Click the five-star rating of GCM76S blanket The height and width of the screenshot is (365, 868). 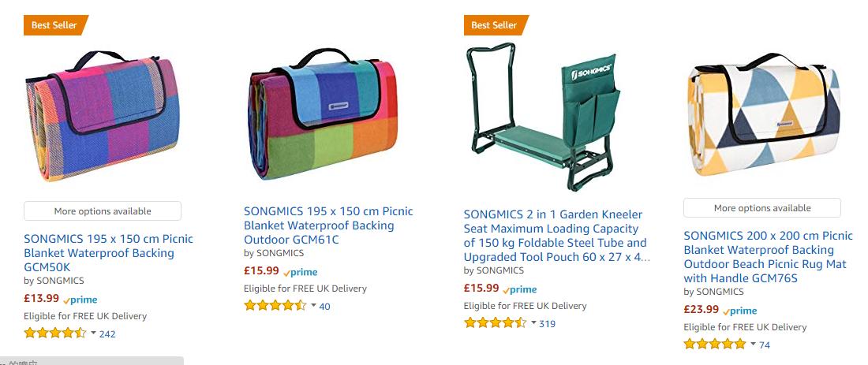point(715,345)
